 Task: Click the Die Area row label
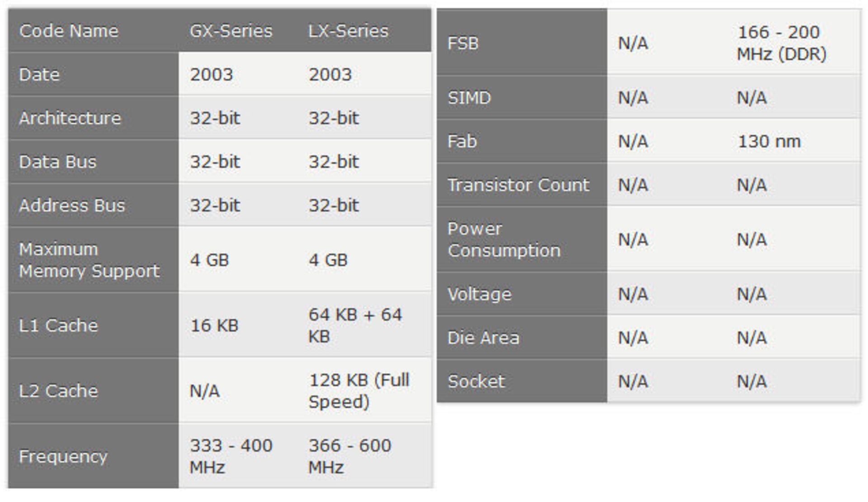pos(483,338)
